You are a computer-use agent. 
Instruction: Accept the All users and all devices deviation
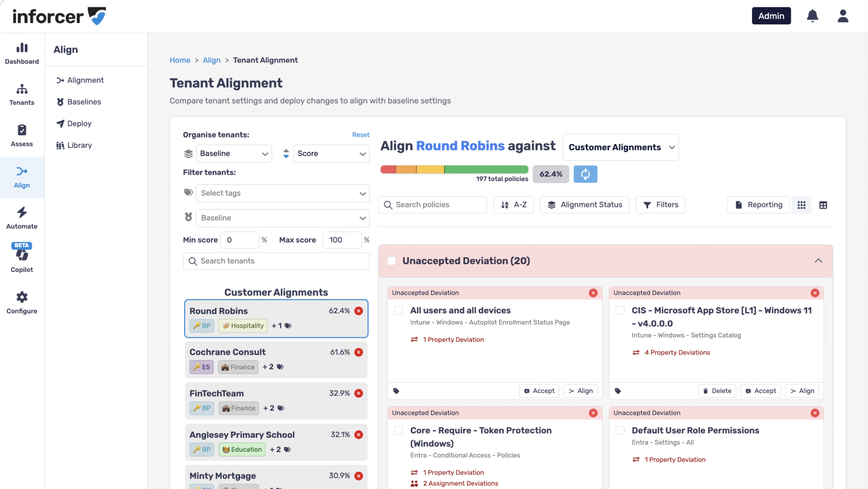(x=539, y=391)
